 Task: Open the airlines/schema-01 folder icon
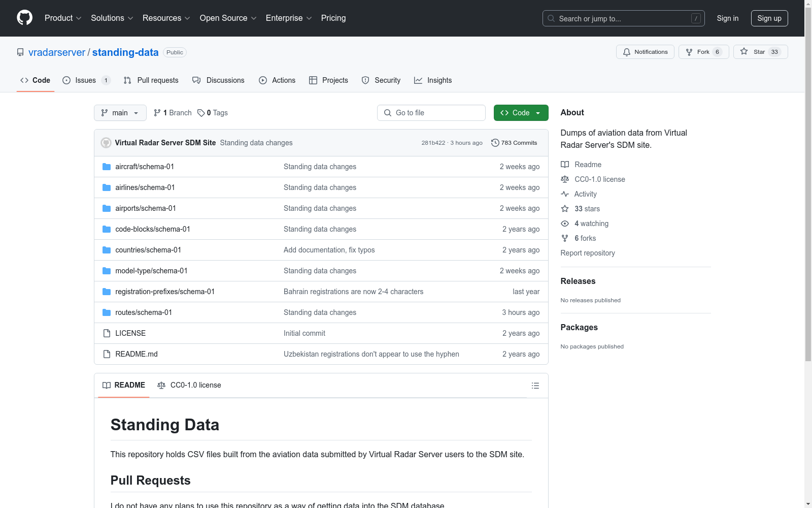click(x=107, y=187)
